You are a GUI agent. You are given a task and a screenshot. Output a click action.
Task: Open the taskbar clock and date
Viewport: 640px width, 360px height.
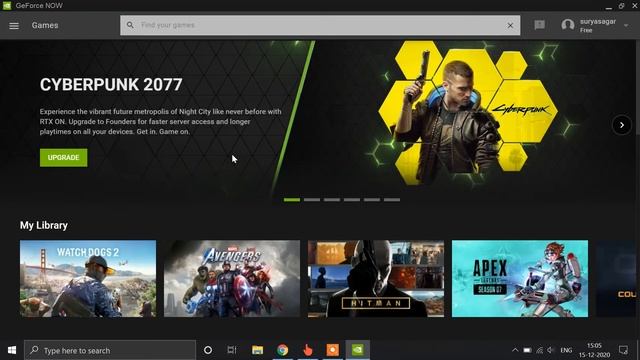point(594,350)
